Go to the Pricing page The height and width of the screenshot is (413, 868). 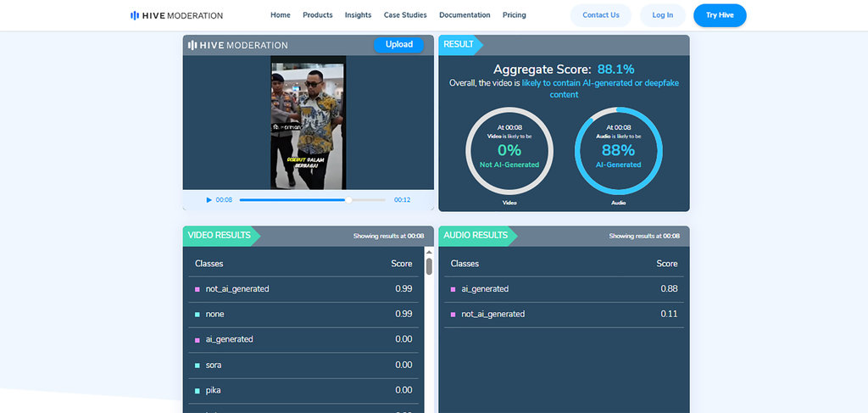coord(515,15)
